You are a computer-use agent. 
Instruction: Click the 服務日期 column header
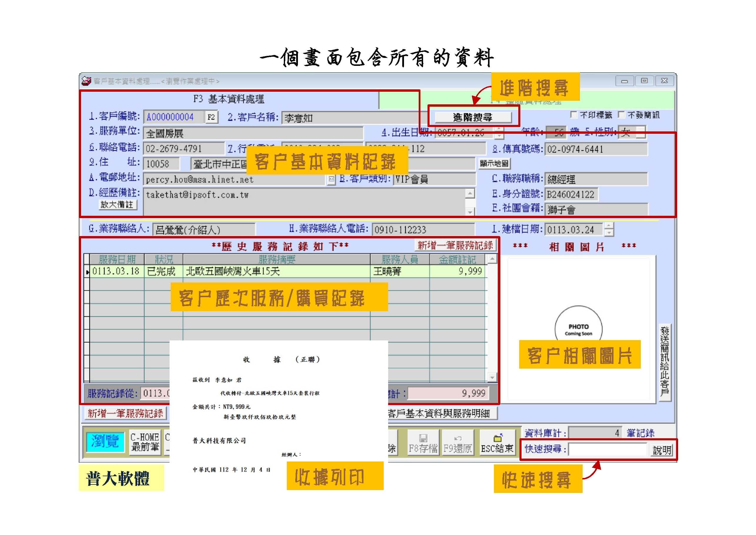[117, 259]
